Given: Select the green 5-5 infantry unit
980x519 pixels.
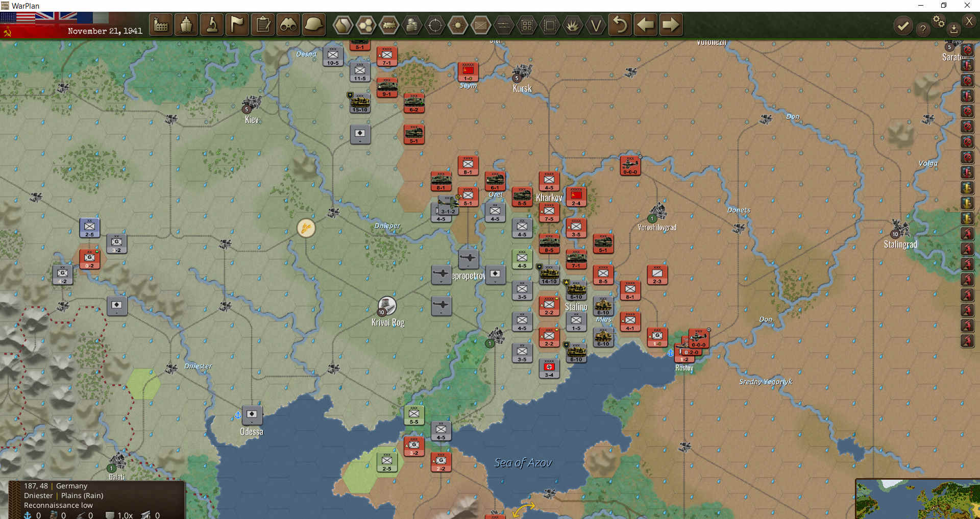Looking at the screenshot, I should click(x=414, y=415).
